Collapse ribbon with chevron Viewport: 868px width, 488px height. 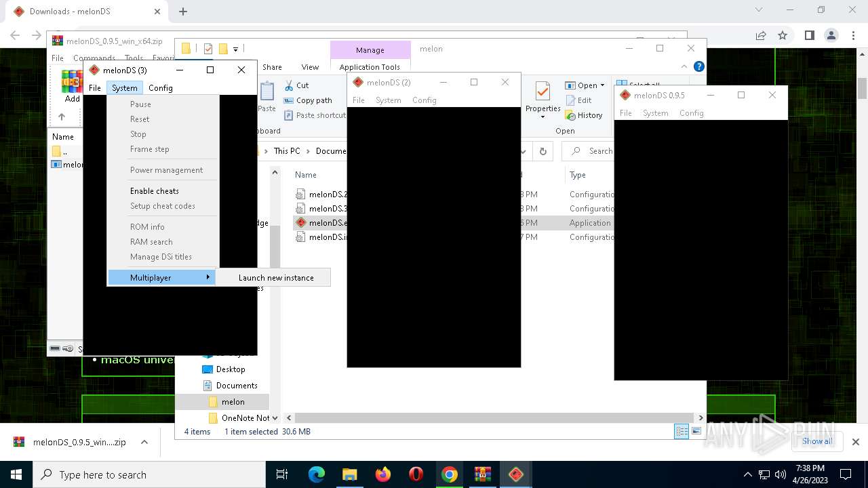pos(684,66)
